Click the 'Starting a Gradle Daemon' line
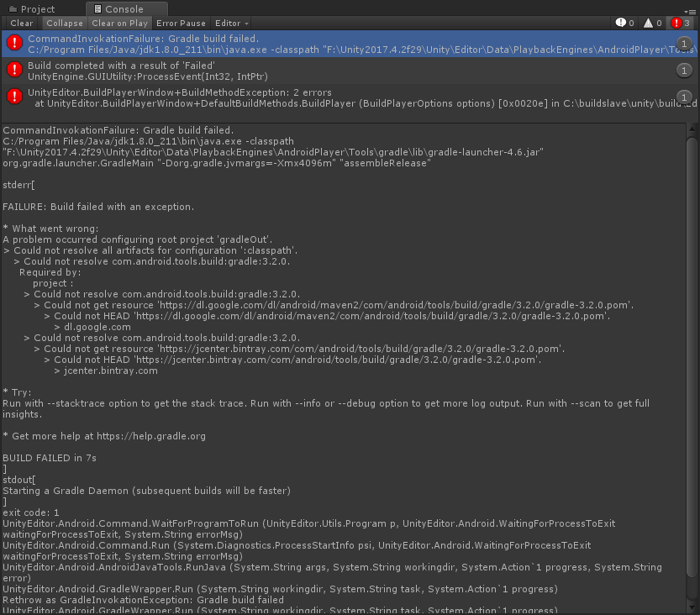The image size is (700, 615). [x=146, y=491]
